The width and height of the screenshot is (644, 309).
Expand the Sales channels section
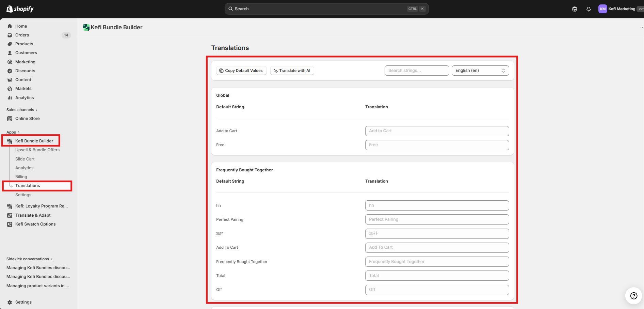pos(22,110)
